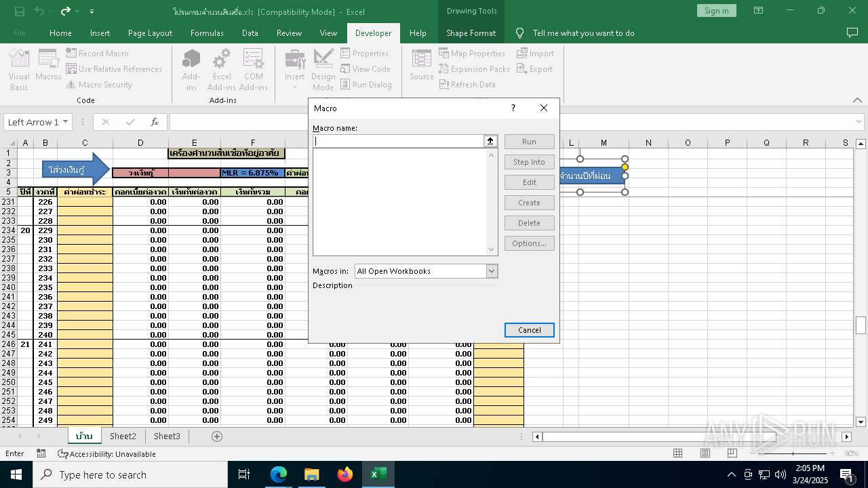Click the collapse dialog arrow in Macro name
868x488 pixels.
[x=490, y=141]
